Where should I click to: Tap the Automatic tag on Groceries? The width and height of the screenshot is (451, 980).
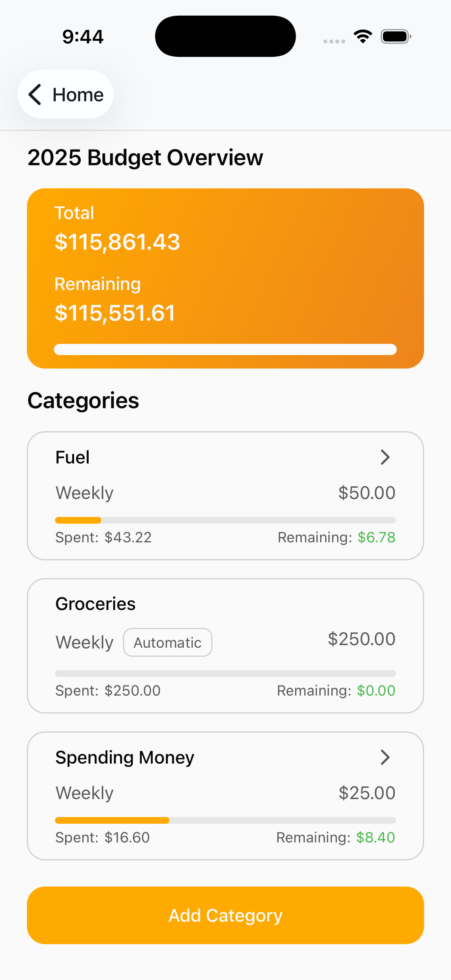pyautogui.click(x=168, y=642)
